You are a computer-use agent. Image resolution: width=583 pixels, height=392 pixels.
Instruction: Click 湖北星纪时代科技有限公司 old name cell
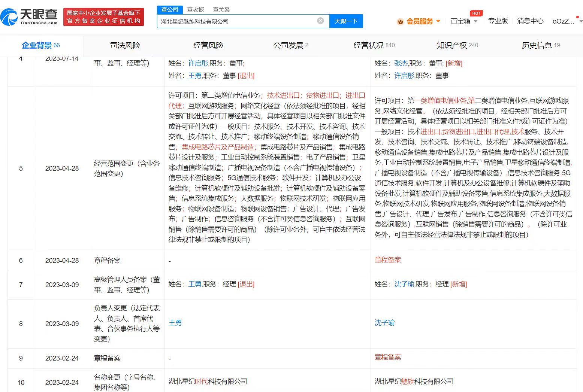click(208, 382)
